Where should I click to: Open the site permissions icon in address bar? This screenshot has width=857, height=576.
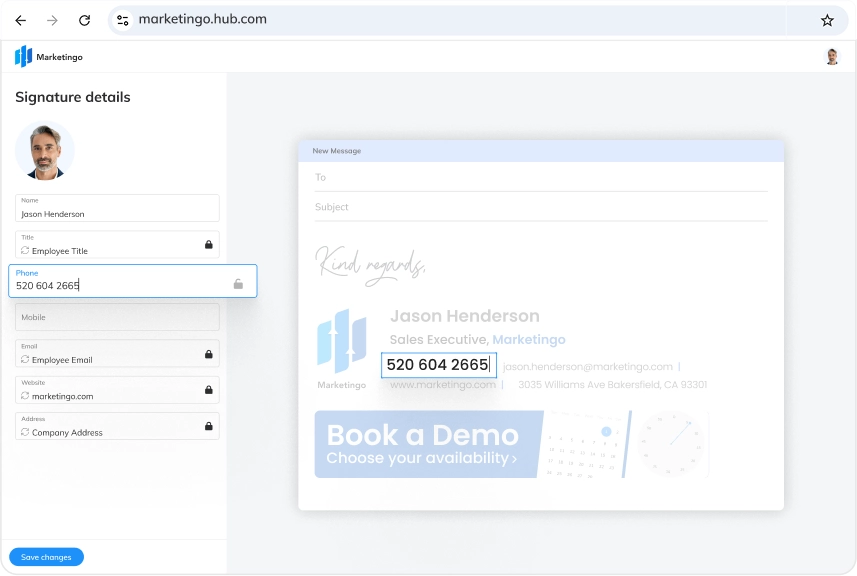[x=122, y=19]
